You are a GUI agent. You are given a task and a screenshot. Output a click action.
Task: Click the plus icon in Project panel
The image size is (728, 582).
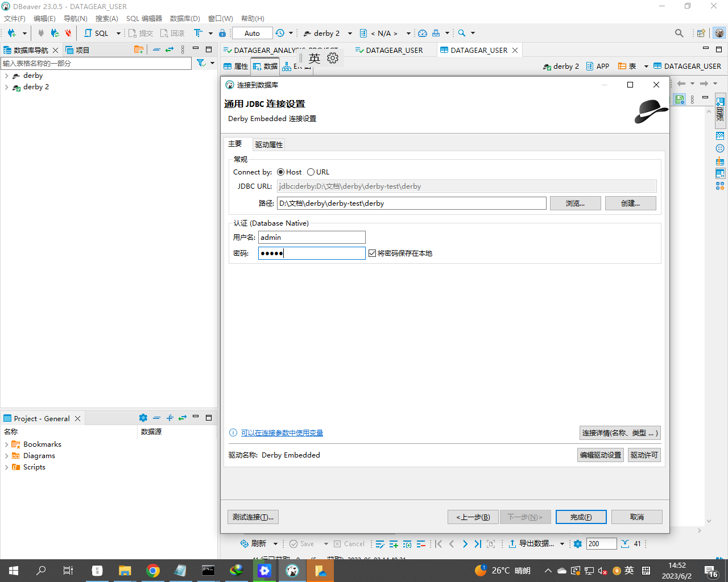point(169,418)
